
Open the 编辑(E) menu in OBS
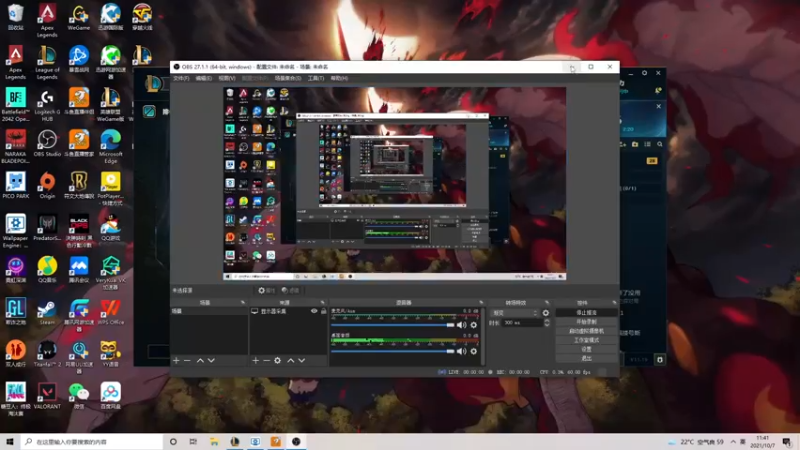pos(204,78)
